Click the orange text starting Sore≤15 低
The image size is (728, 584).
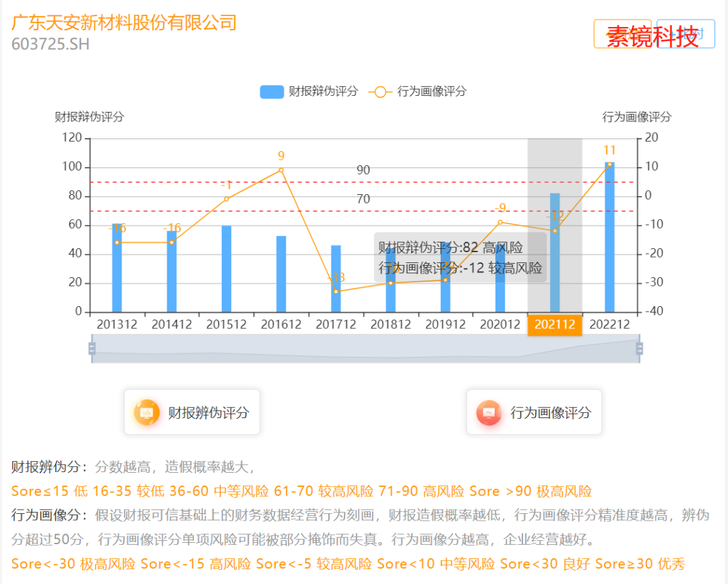(x=302, y=491)
